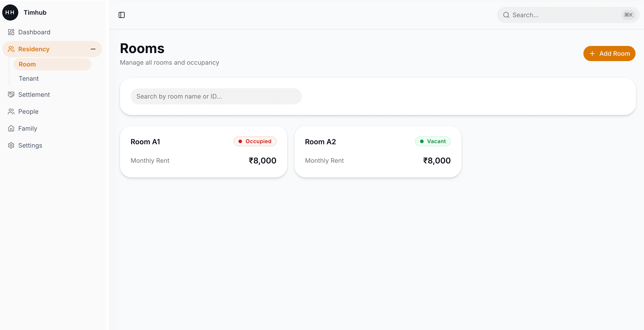The image size is (644, 330).
Task: Click the ⌘K shortcut badge
Action: (628, 15)
